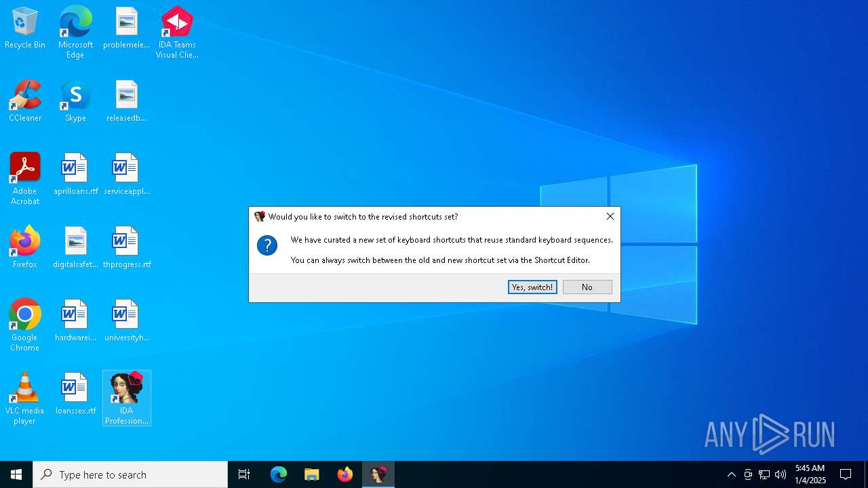Open Firefox from the taskbar

[345, 474]
